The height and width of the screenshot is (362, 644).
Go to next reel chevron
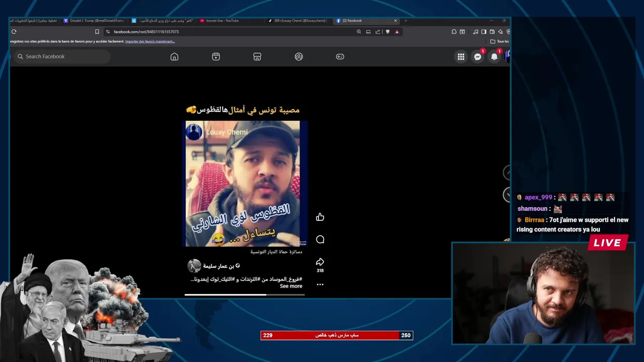point(507,194)
